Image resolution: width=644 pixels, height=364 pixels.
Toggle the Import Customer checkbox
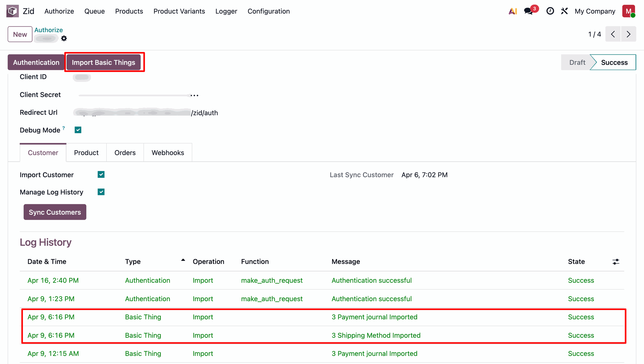tap(101, 174)
